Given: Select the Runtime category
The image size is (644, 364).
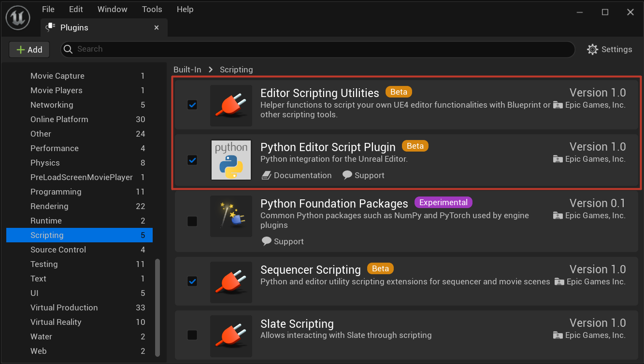Looking at the screenshot, I should point(79,221).
